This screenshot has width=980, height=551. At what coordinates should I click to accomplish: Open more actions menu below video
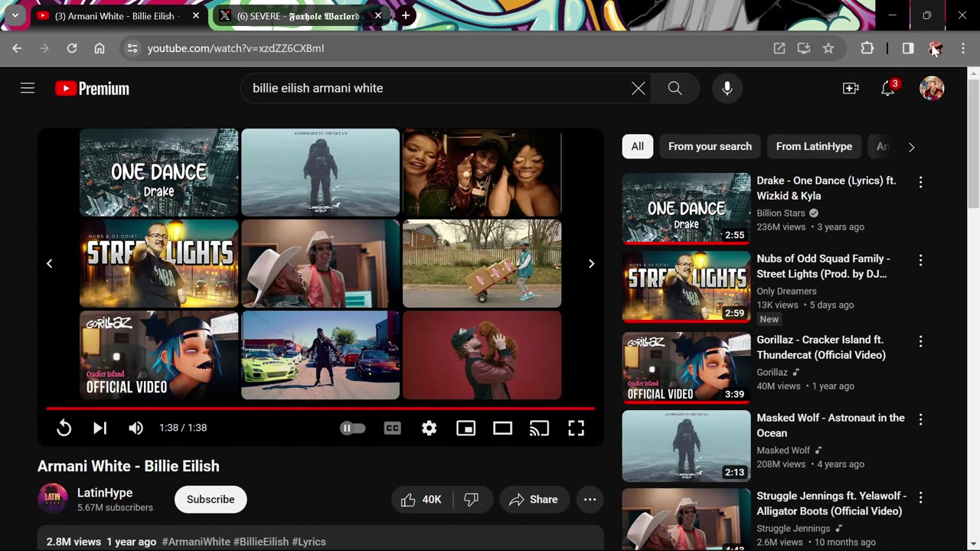[x=590, y=500]
